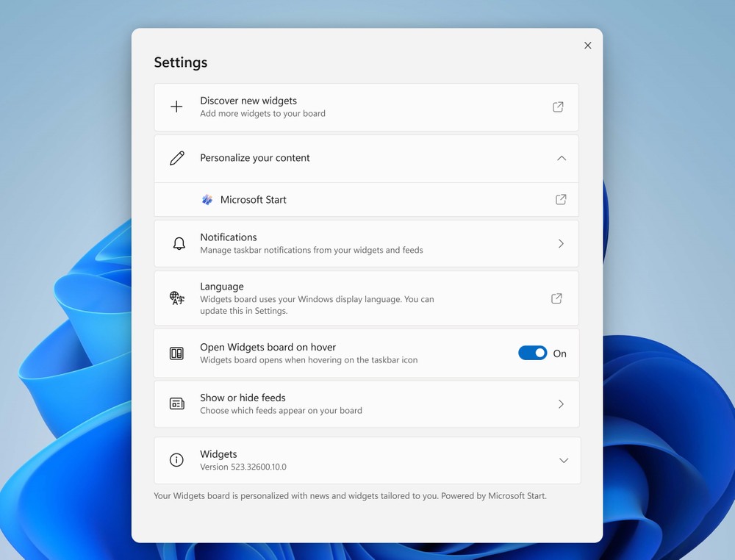Click the Widgets board icon beside hover setting
This screenshot has width=735, height=560.
(x=176, y=353)
